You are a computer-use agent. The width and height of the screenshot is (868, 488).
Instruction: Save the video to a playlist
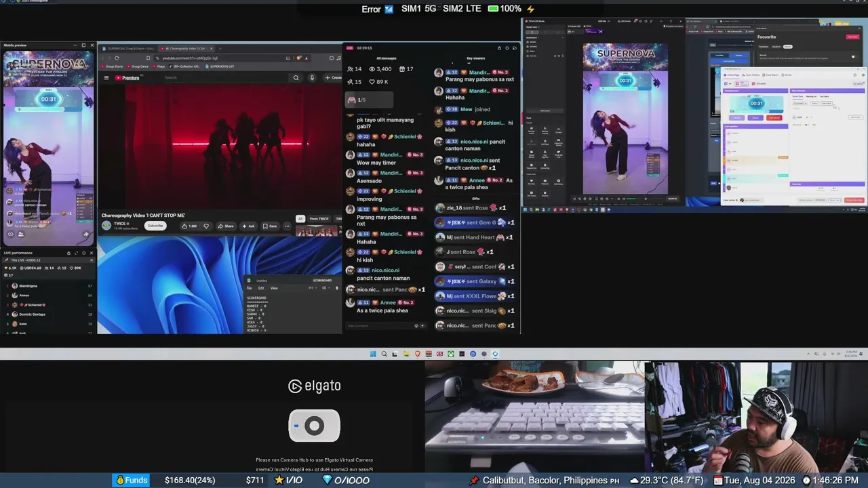coord(270,226)
